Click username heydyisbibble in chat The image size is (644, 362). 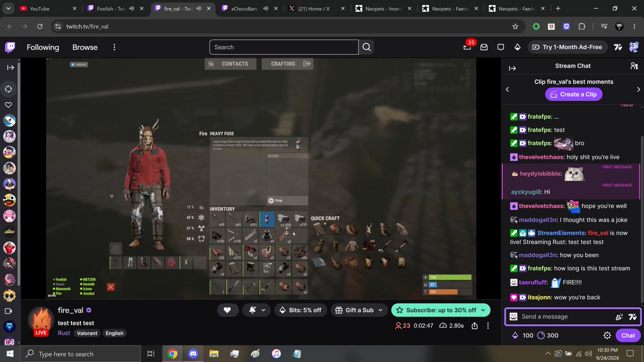click(x=541, y=174)
